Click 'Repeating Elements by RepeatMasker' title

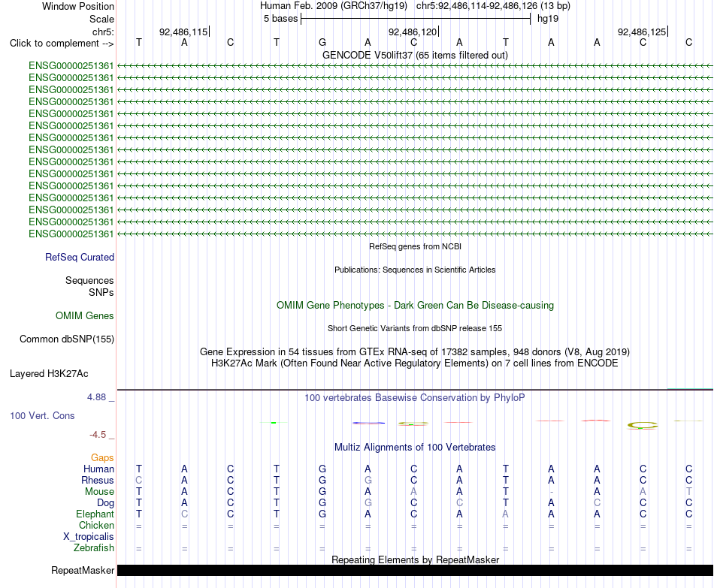tap(415, 559)
